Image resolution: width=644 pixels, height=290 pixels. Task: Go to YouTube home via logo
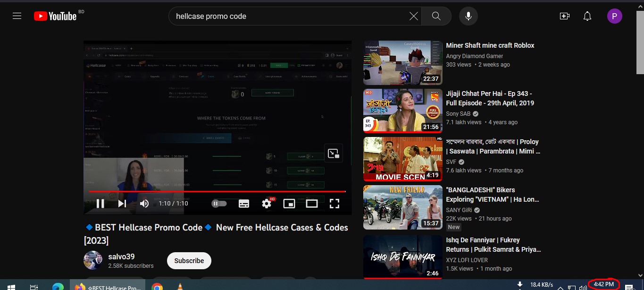(x=55, y=16)
